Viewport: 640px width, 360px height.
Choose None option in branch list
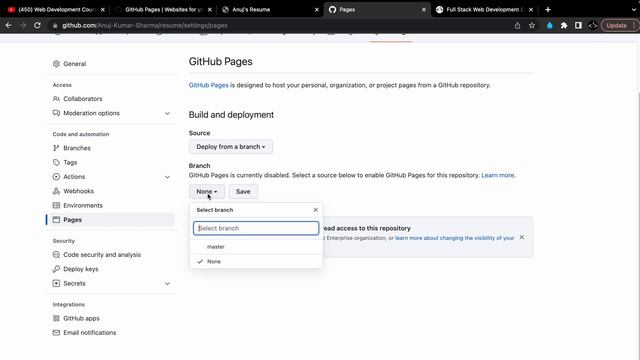coord(256,261)
